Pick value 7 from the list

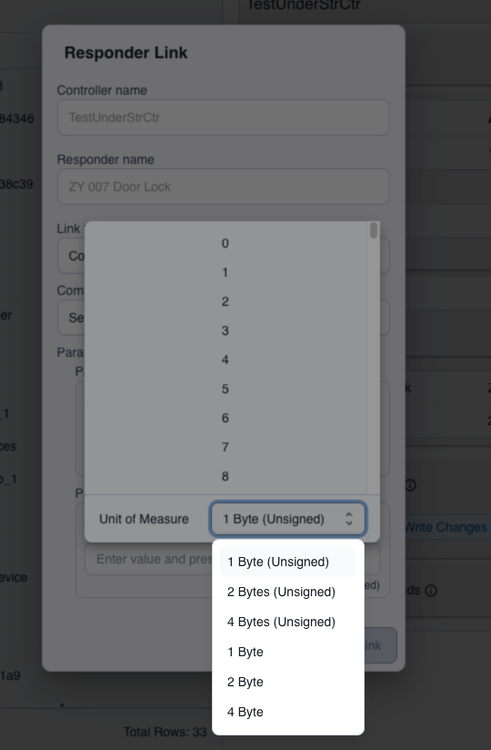pyautogui.click(x=225, y=448)
